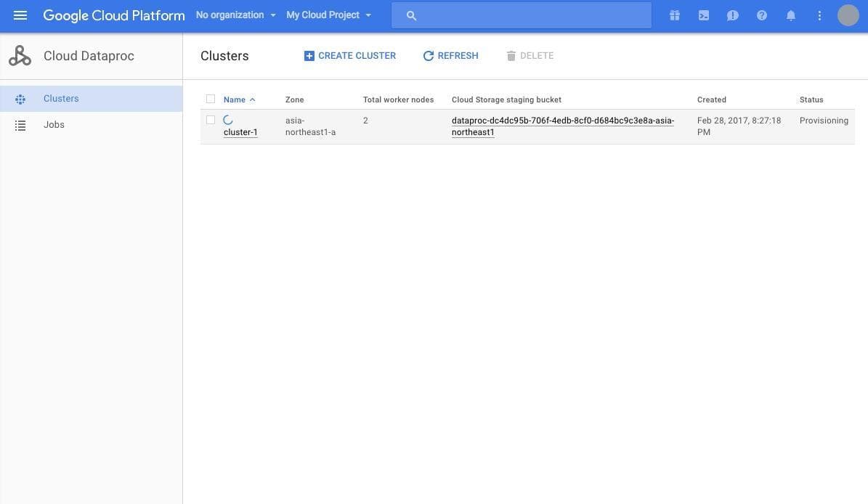Screen dimensions: 868x504
Task: Expand the No organization dropdown
Action: click(x=236, y=15)
